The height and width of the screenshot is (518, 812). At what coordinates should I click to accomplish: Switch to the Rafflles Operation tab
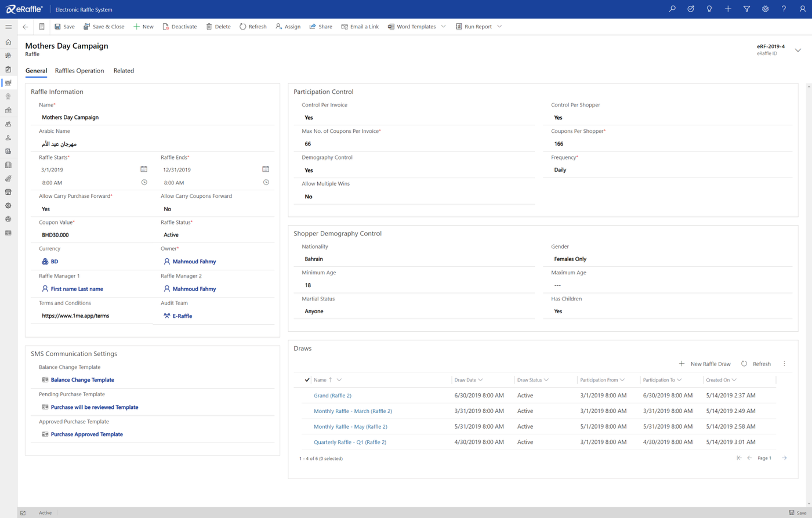click(79, 71)
